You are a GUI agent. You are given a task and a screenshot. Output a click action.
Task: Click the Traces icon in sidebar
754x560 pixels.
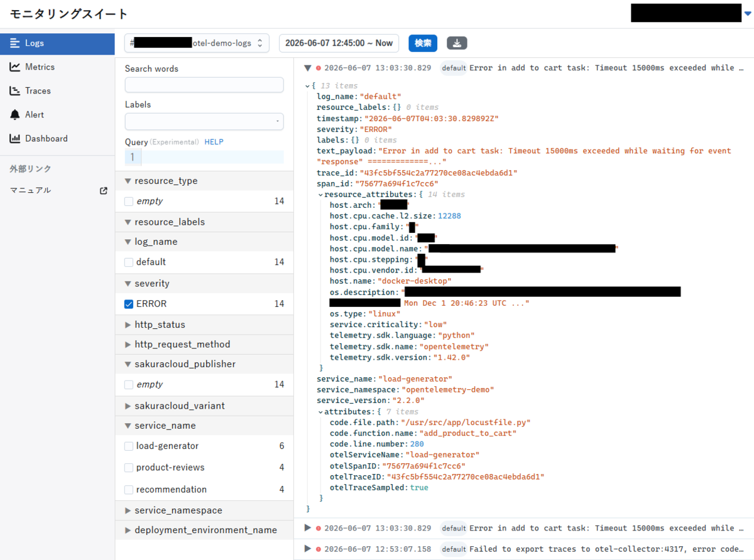tap(14, 91)
